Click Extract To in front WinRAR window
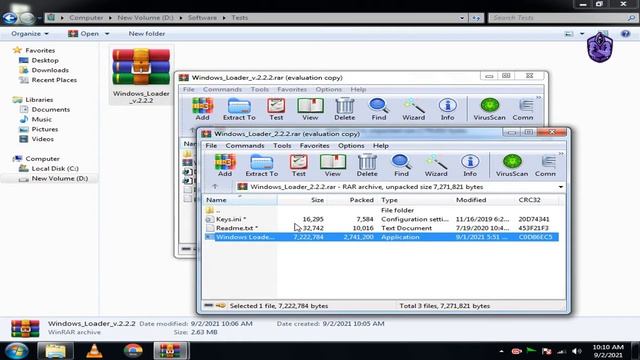This screenshot has height=360, width=640. [x=262, y=165]
